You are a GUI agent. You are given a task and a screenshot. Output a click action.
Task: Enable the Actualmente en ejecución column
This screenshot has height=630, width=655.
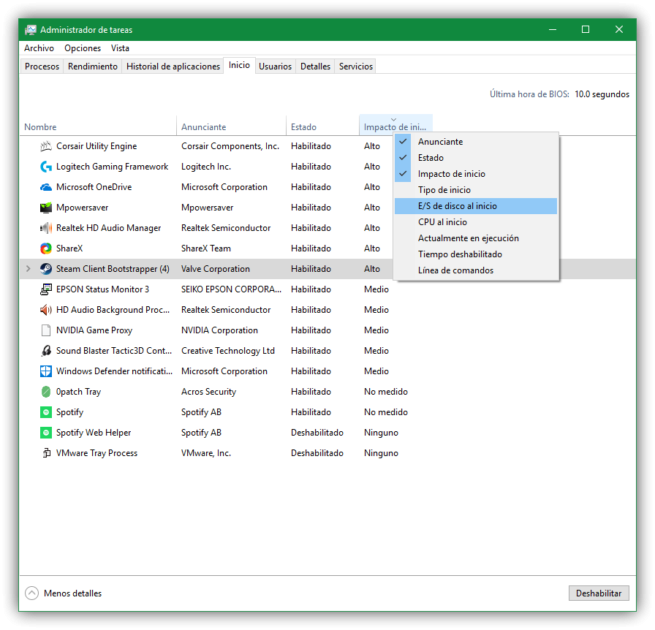[x=476, y=238]
